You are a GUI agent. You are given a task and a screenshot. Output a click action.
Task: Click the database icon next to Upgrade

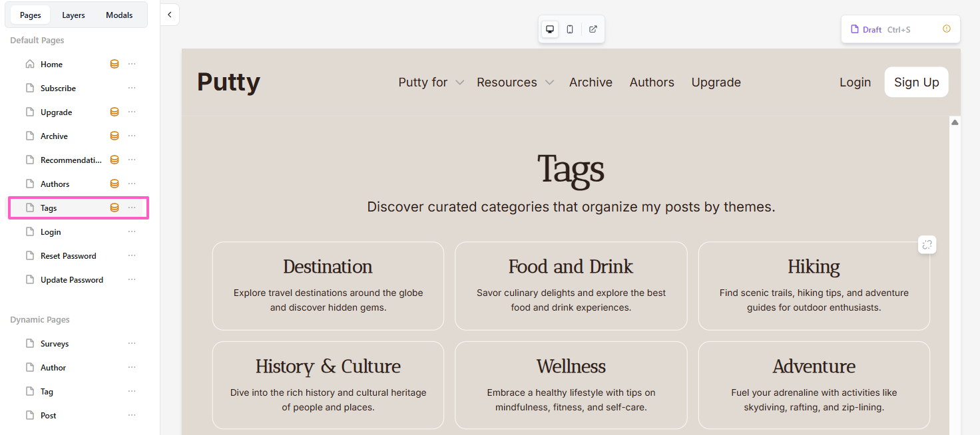pos(115,112)
